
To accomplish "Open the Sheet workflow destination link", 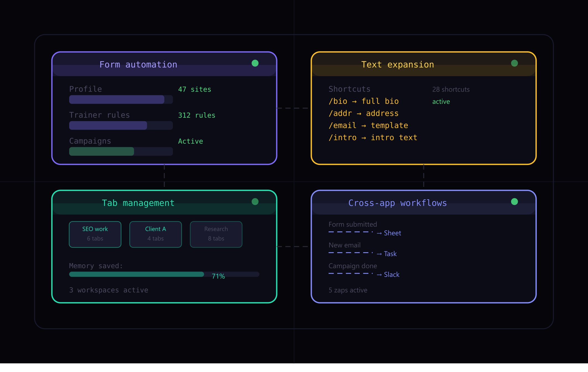I will (393, 233).
